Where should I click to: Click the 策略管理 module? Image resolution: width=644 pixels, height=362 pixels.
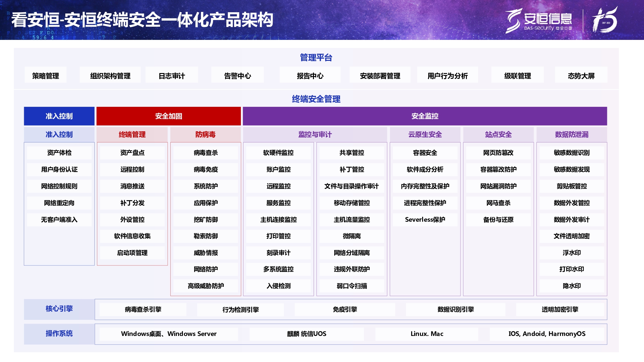click(x=46, y=75)
